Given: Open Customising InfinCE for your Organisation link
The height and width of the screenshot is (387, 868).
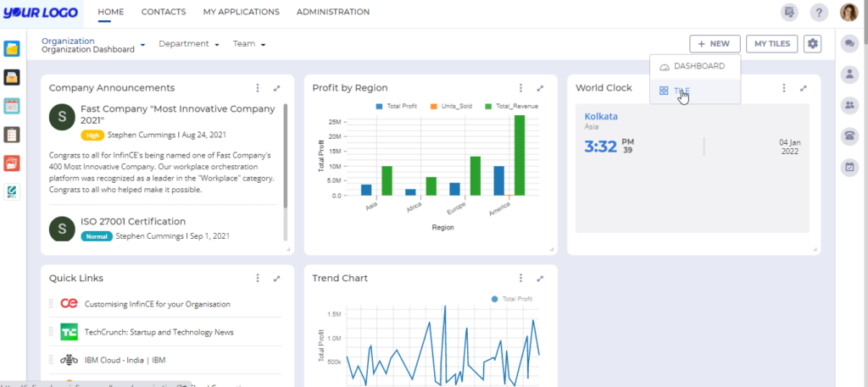Looking at the screenshot, I should [x=157, y=304].
